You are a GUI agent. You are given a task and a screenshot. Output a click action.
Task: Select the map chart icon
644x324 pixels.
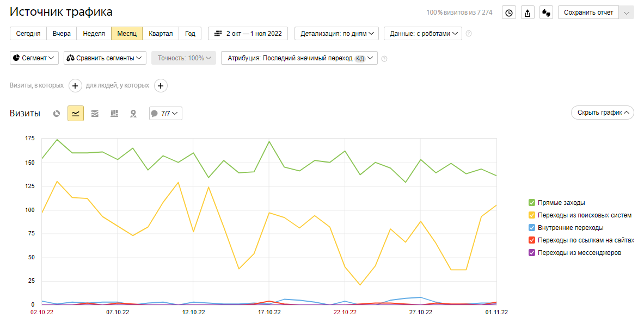(133, 114)
